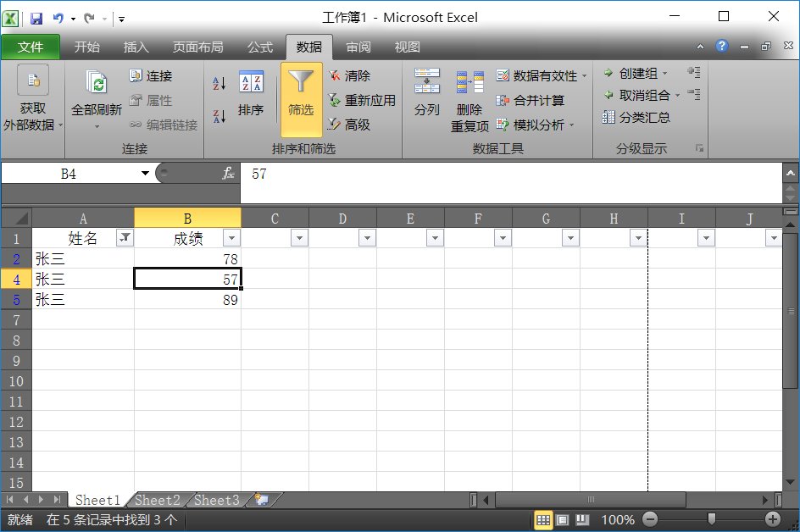The width and height of the screenshot is (800, 532).
Task: Open the filter arrow on 成绩 column
Action: pyautogui.click(x=231, y=238)
